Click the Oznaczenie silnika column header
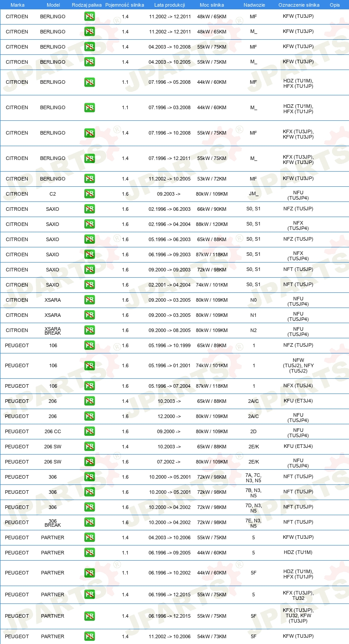The height and width of the screenshot is (644, 349). click(x=299, y=5)
